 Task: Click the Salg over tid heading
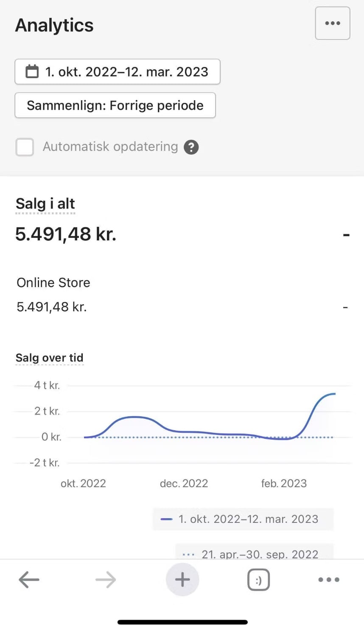click(x=50, y=358)
